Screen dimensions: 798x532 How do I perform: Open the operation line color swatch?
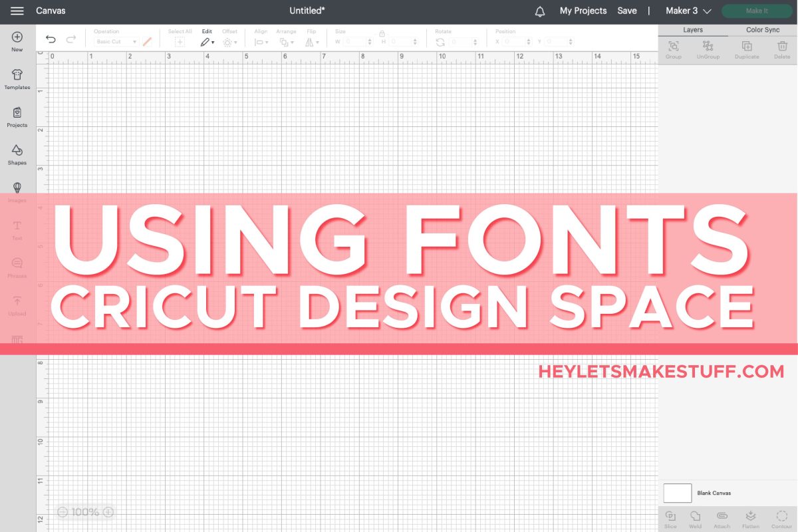click(x=147, y=41)
